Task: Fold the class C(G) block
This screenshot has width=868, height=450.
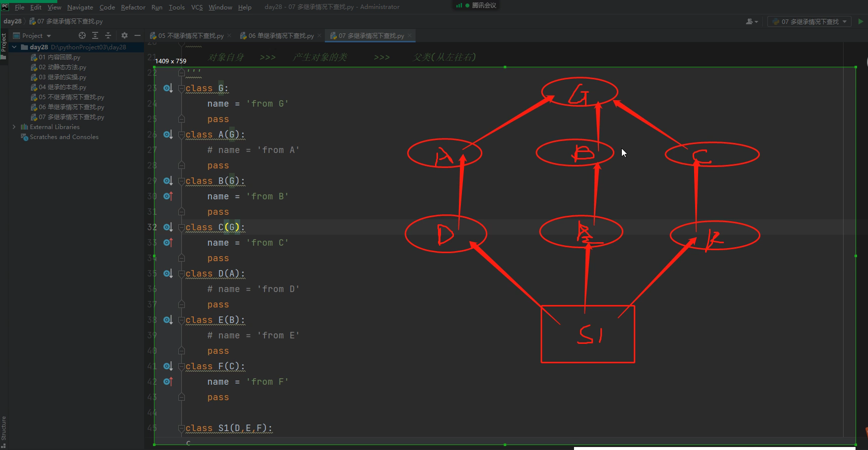Action: click(x=181, y=227)
